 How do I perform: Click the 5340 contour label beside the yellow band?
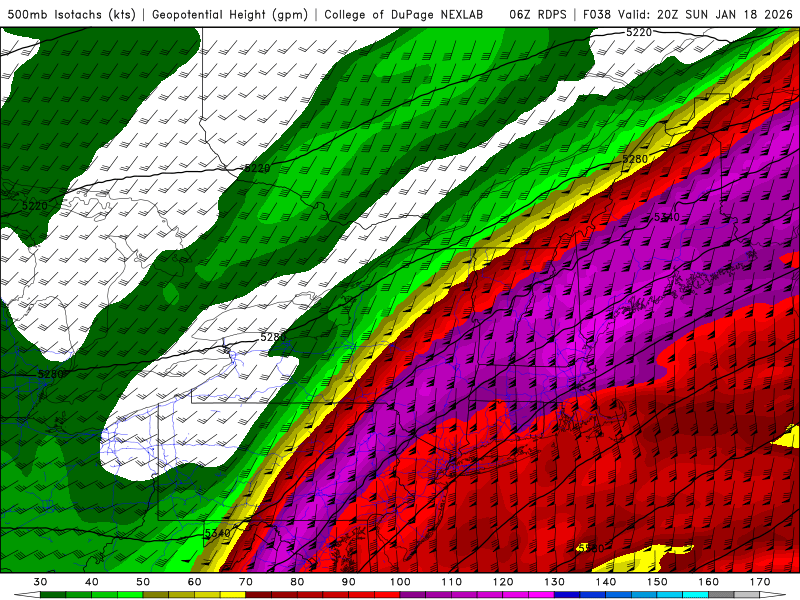click(217, 533)
